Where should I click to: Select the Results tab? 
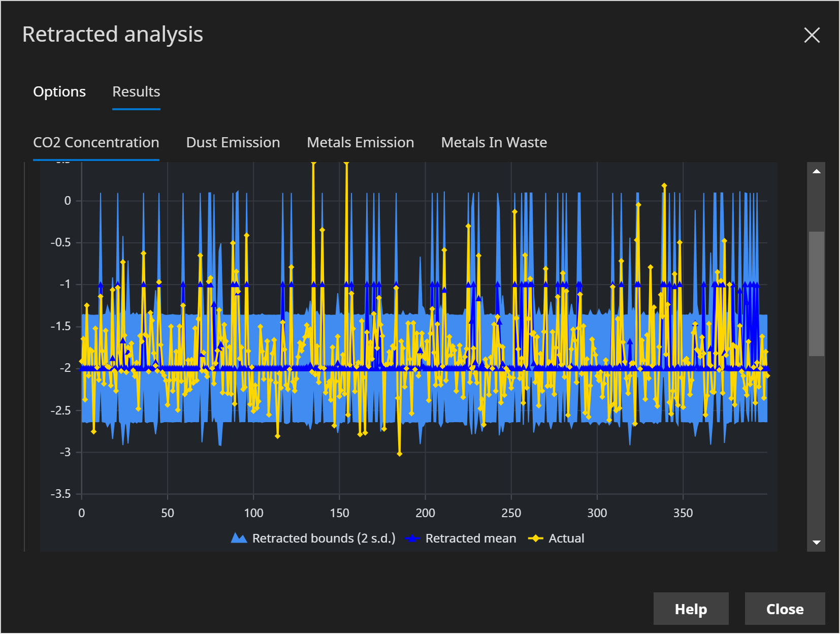click(136, 91)
